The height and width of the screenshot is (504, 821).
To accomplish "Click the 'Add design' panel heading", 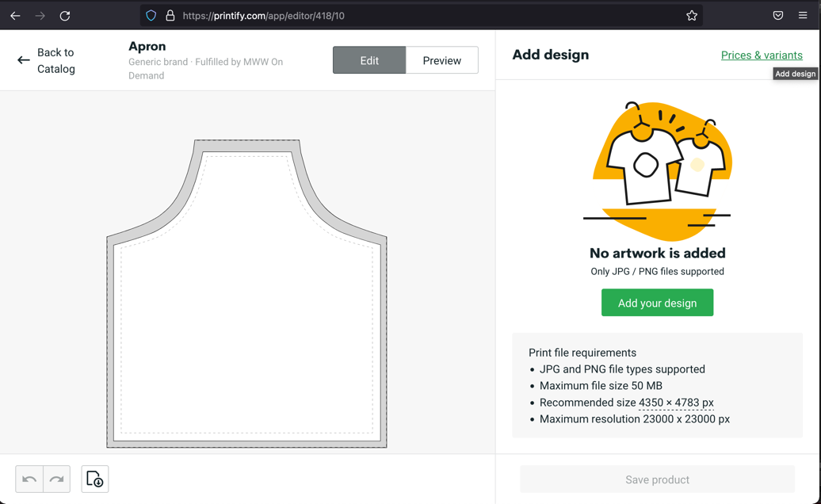I will [550, 55].
